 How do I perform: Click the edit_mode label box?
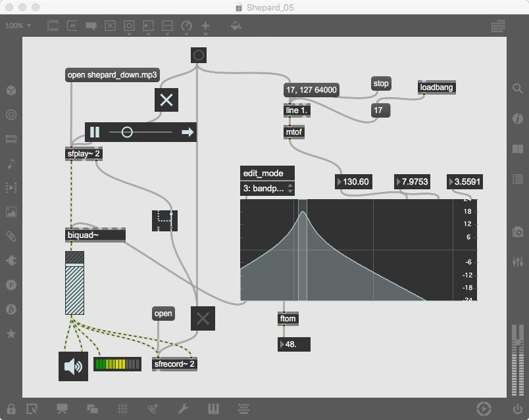click(x=267, y=173)
